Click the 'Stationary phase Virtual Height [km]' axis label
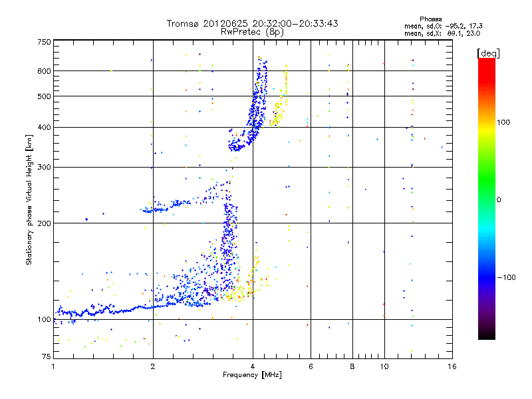This screenshot has width=532, height=399. click(29, 200)
